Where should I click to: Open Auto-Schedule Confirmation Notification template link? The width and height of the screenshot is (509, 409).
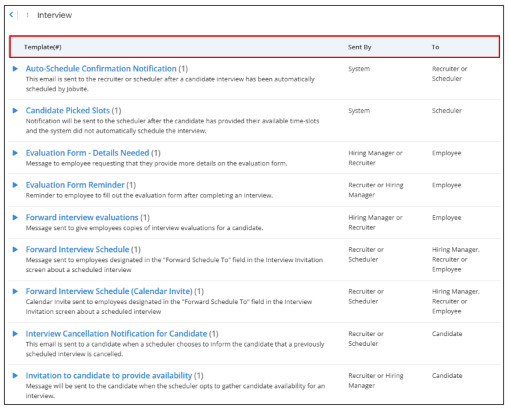(101, 69)
